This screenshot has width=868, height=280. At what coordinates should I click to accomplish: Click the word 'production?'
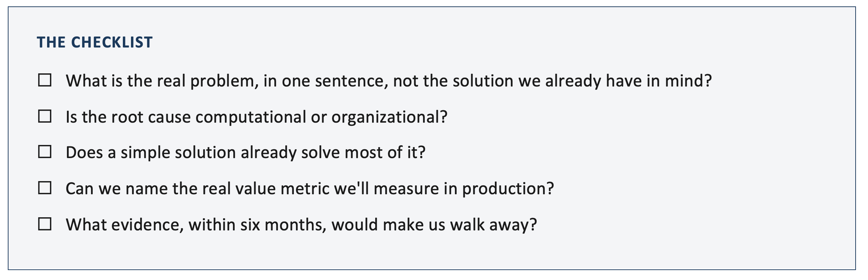(508, 189)
